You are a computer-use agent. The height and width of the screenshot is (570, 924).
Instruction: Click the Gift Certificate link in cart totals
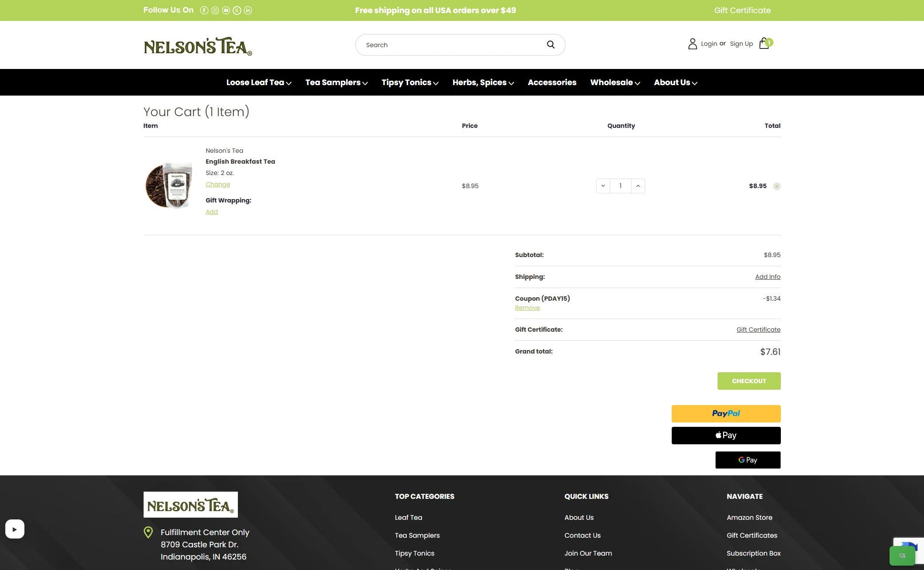pos(759,330)
